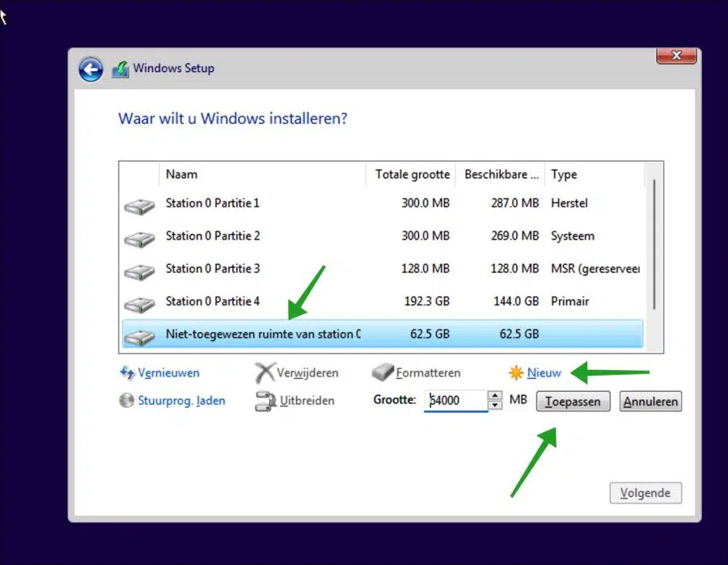Apply the size with Toepassen

pos(574,401)
